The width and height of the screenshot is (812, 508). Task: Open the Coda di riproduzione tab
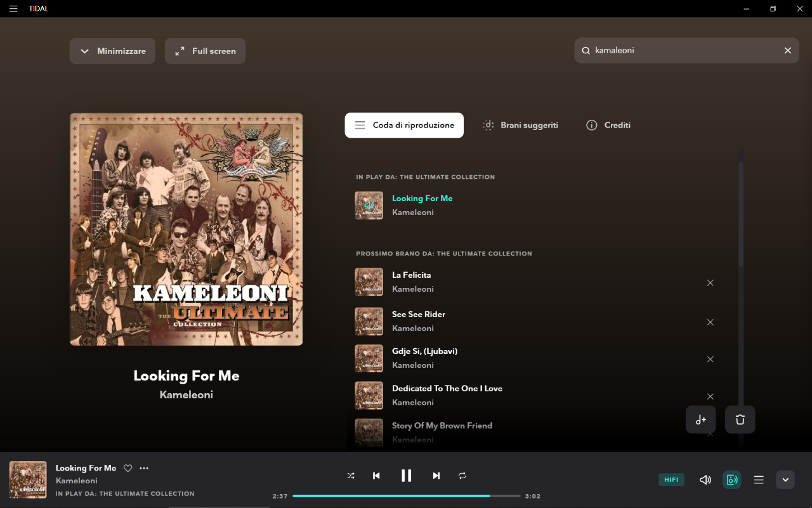tap(404, 126)
